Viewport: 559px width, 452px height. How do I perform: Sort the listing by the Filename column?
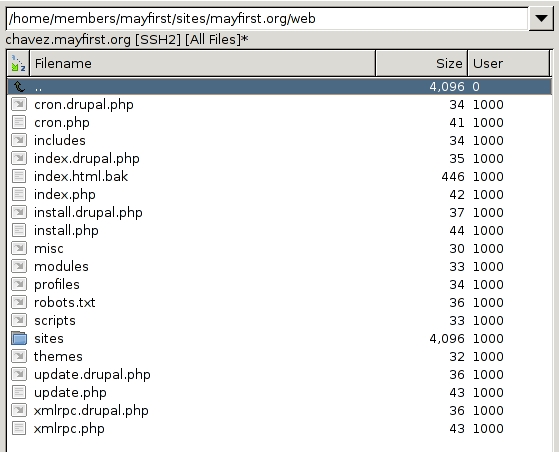(x=202, y=63)
